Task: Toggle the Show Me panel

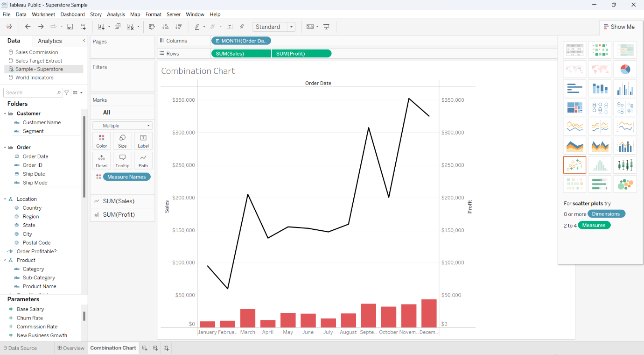Action: click(620, 27)
